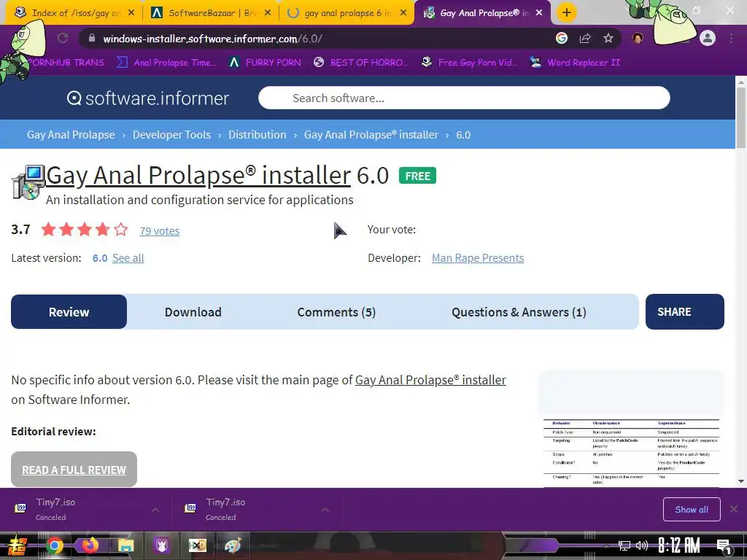The height and width of the screenshot is (560, 747).
Task: Open the Google icon in the address bar
Action: click(562, 38)
